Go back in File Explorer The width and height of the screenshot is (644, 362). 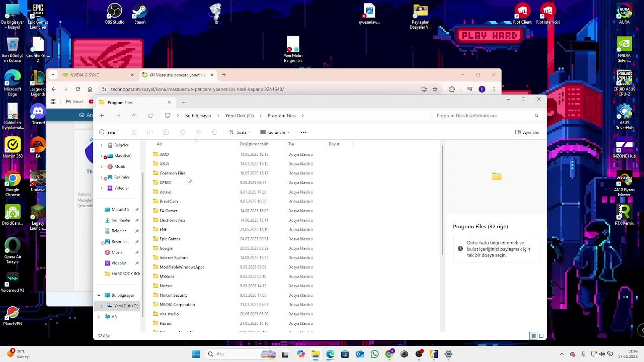[102, 116]
